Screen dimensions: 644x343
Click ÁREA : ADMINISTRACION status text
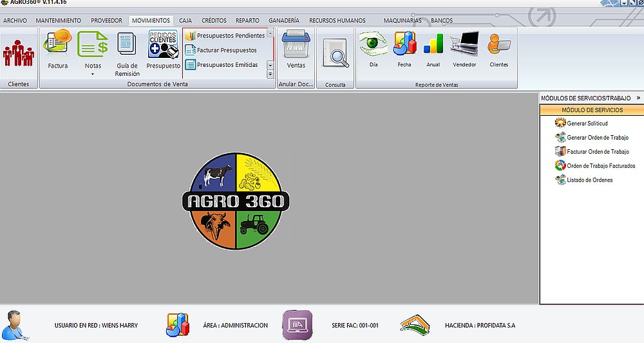click(235, 326)
